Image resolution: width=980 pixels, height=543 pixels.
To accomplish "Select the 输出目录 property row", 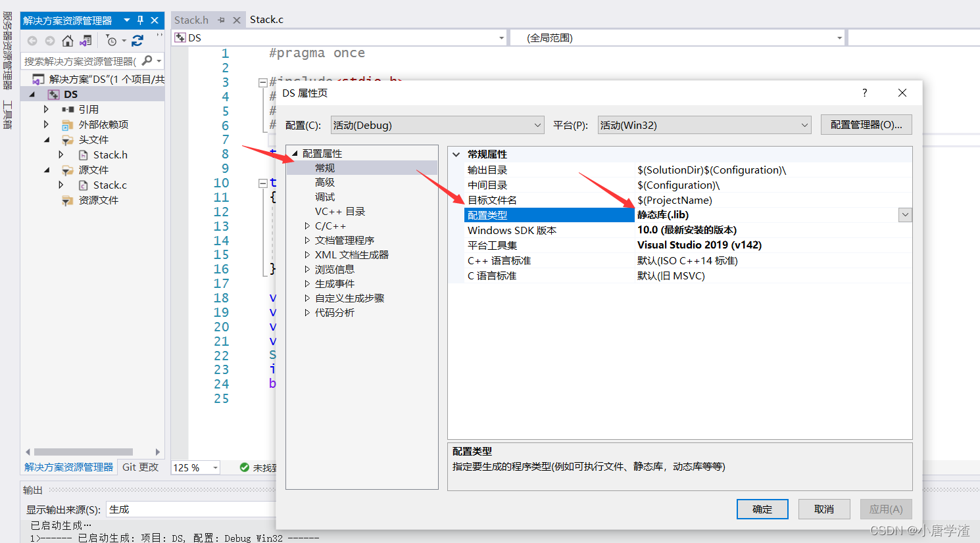I will tap(688, 170).
